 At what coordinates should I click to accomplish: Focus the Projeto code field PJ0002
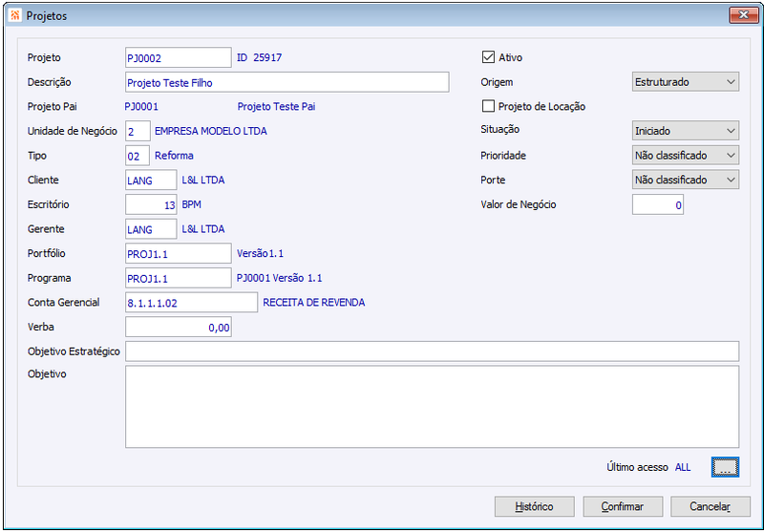tap(179, 57)
